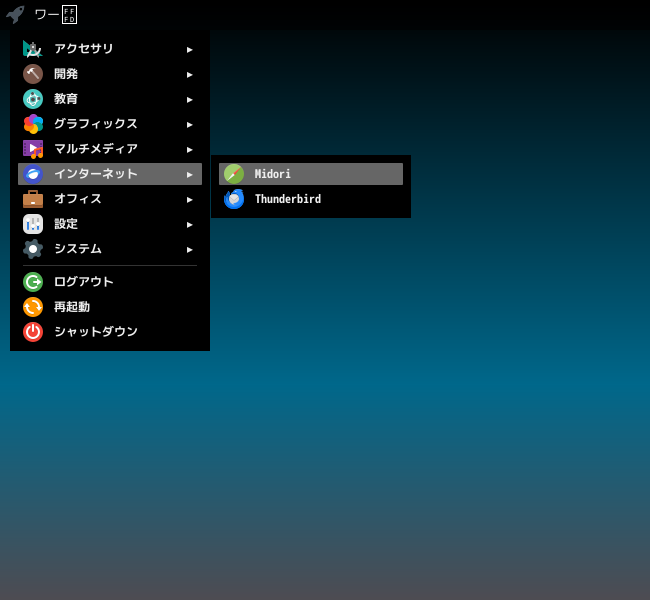650x600 pixels.
Task: Click the Thunderbird mail icon
Action: pyautogui.click(x=234, y=199)
